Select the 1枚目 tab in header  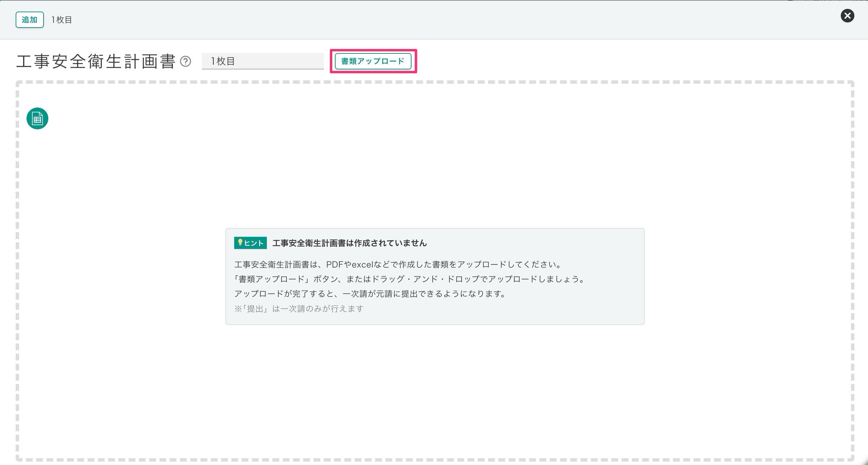coord(62,20)
